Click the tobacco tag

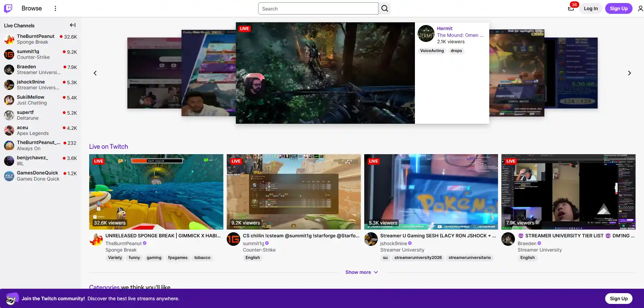point(202,258)
